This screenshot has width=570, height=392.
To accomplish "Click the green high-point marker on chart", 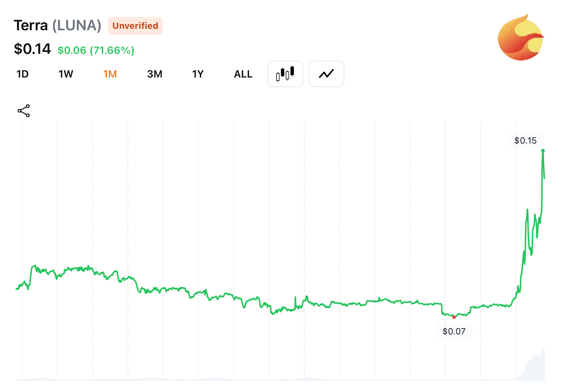I will (x=543, y=151).
